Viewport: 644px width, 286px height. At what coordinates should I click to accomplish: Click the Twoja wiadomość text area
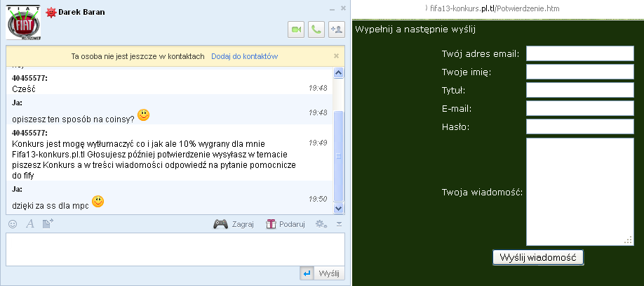(x=580, y=192)
